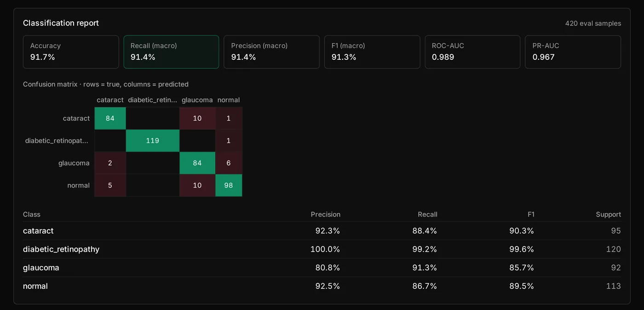Sort table by Precision column header
Screen dimensions: 644x310
(326, 214)
